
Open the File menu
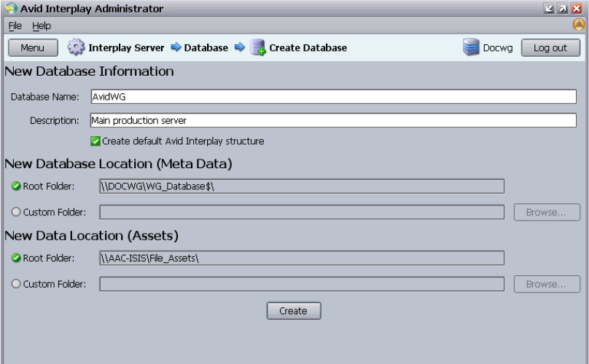[15, 25]
